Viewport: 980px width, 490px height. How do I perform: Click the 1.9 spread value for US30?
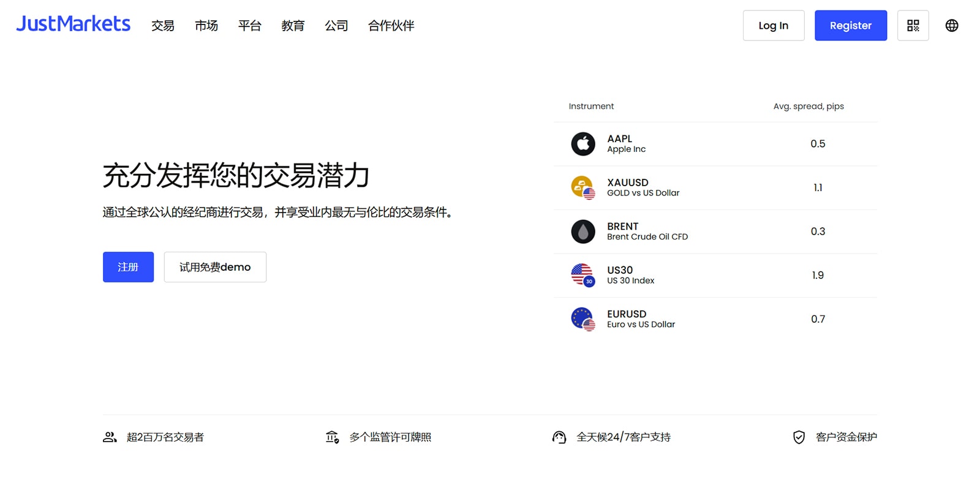click(818, 275)
